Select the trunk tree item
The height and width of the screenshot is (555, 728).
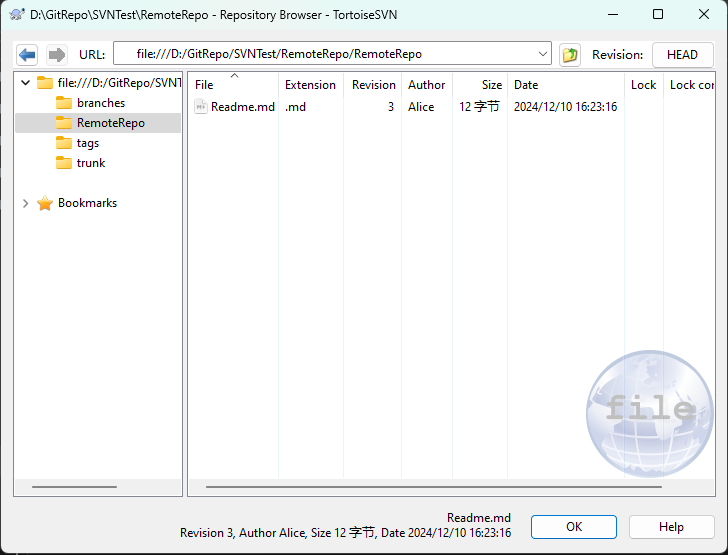coord(91,163)
